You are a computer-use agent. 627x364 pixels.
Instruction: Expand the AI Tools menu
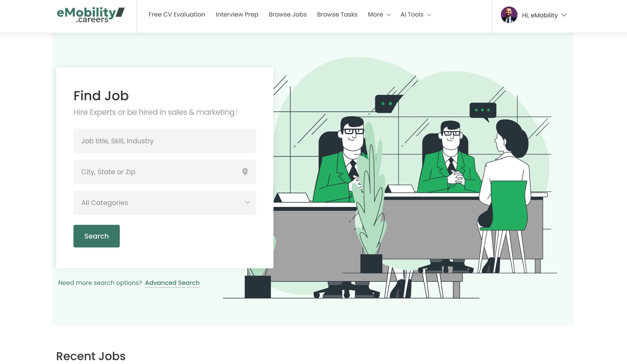pyautogui.click(x=412, y=15)
